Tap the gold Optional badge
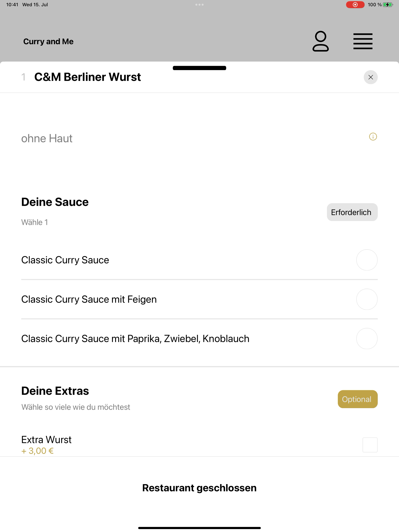This screenshot has height=532, width=399. pos(357,399)
